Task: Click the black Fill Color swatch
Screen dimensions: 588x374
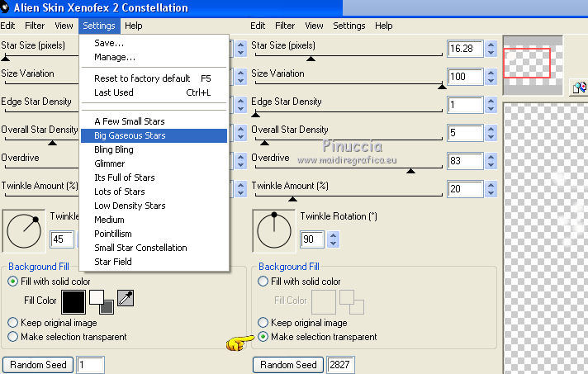Action: (x=73, y=301)
